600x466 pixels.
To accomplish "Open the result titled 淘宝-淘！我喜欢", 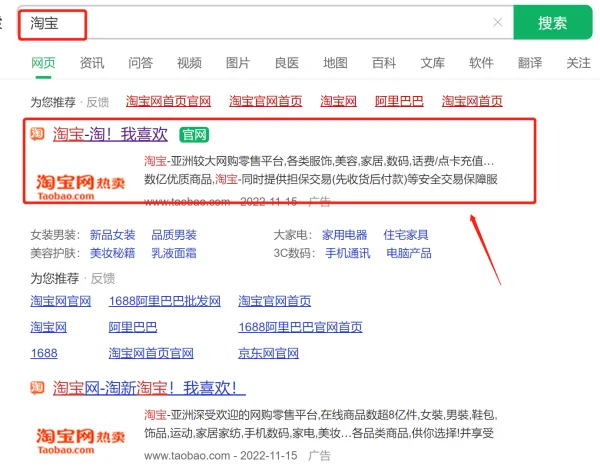I will pyautogui.click(x=110, y=134).
